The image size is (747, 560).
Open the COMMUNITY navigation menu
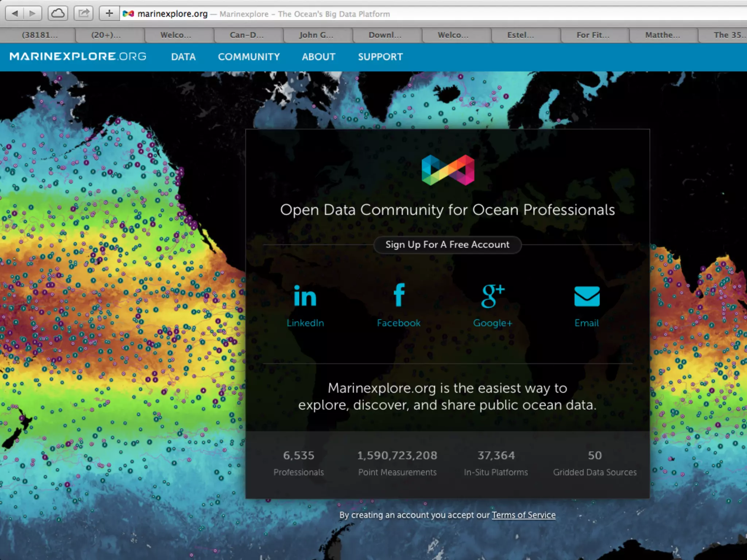click(x=249, y=57)
